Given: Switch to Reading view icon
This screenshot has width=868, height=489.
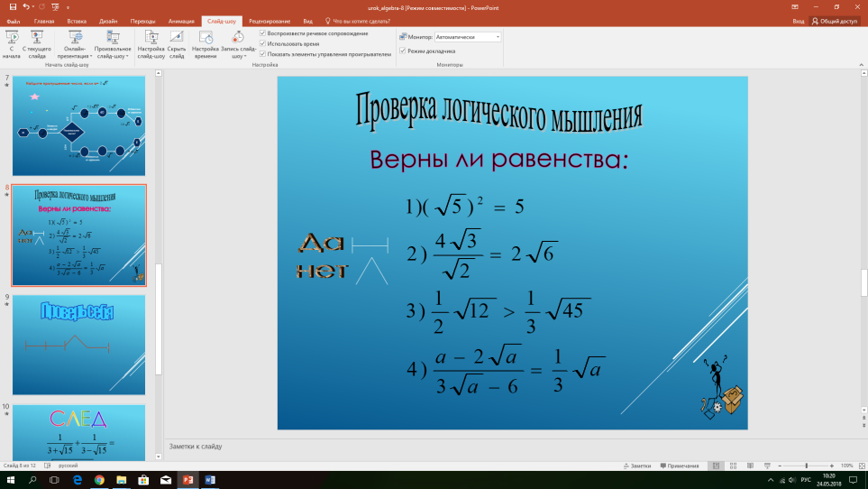Looking at the screenshot, I should click(x=750, y=466).
